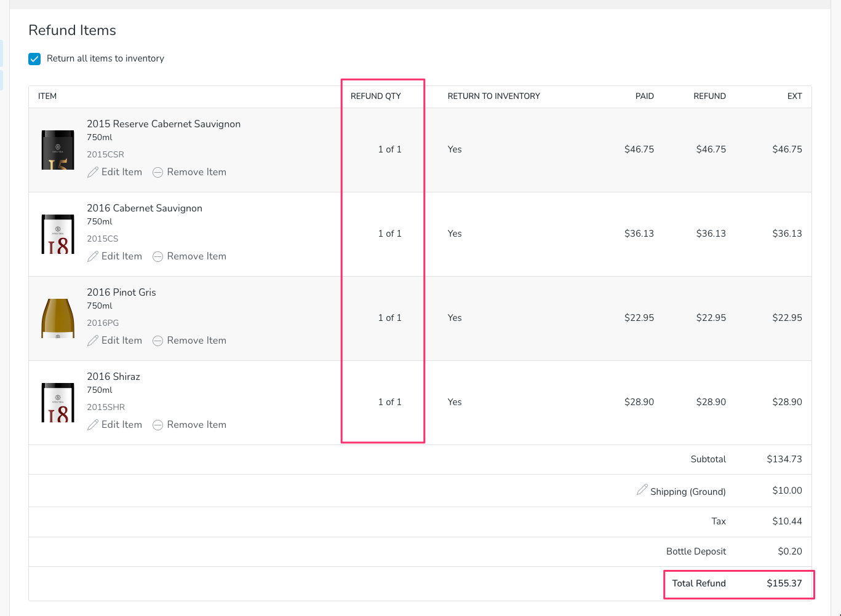The image size is (841, 616).
Task: Click Edit Item text for 2016 Shiraz
Action: [121, 425]
